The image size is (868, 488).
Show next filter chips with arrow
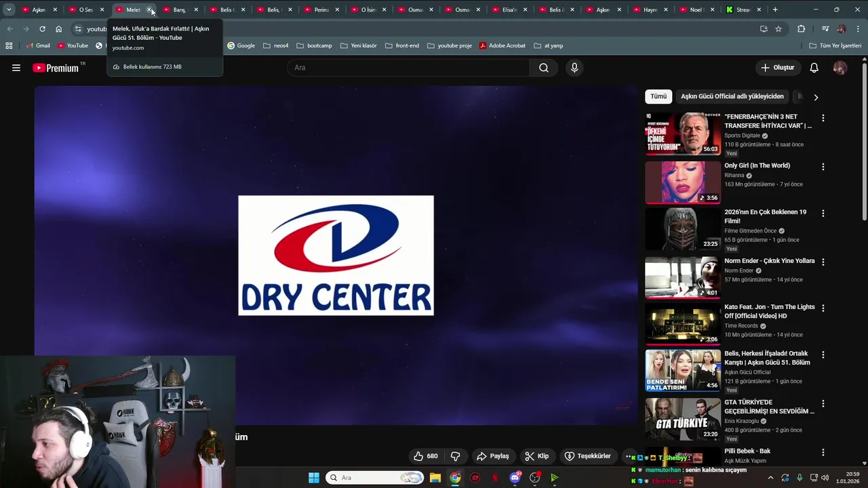pyautogui.click(x=816, y=97)
